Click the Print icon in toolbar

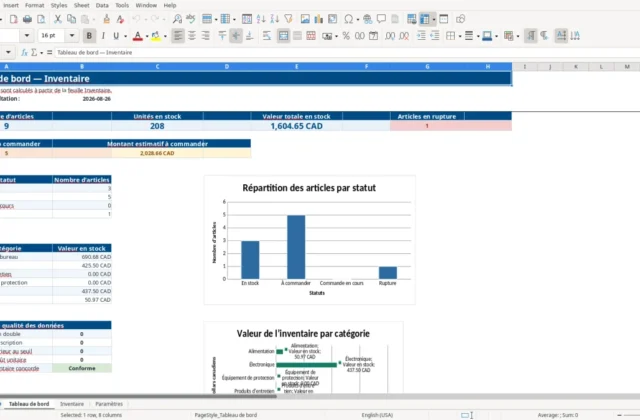tap(27, 19)
